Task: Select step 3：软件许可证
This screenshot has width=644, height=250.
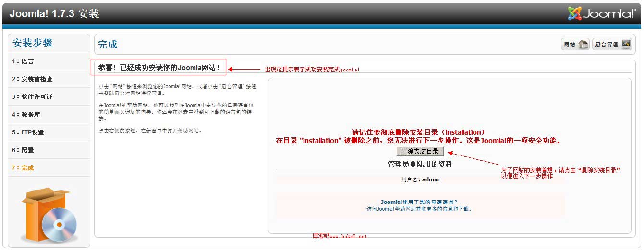Action: pos(49,97)
